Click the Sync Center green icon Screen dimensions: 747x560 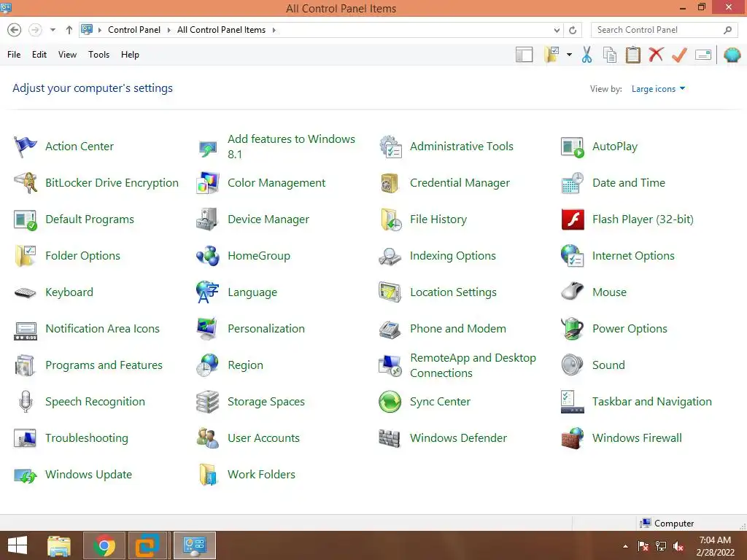click(390, 402)
